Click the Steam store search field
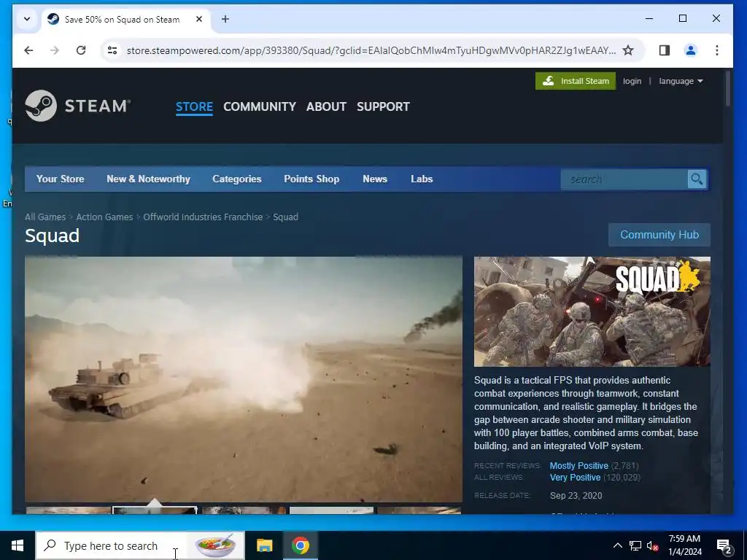 coord(624,179)
